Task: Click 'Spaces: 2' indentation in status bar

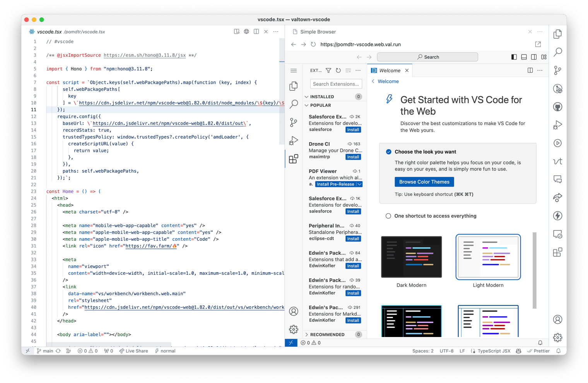Action: pos(423,351)
